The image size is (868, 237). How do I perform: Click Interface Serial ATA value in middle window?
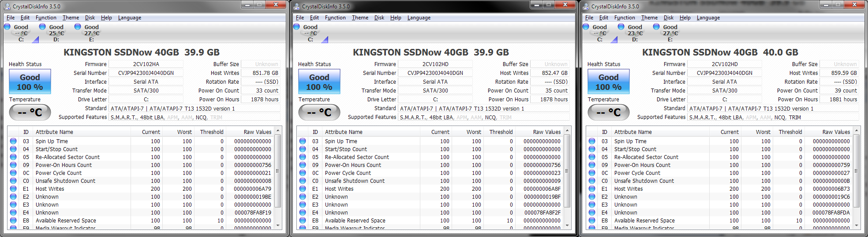435,82
